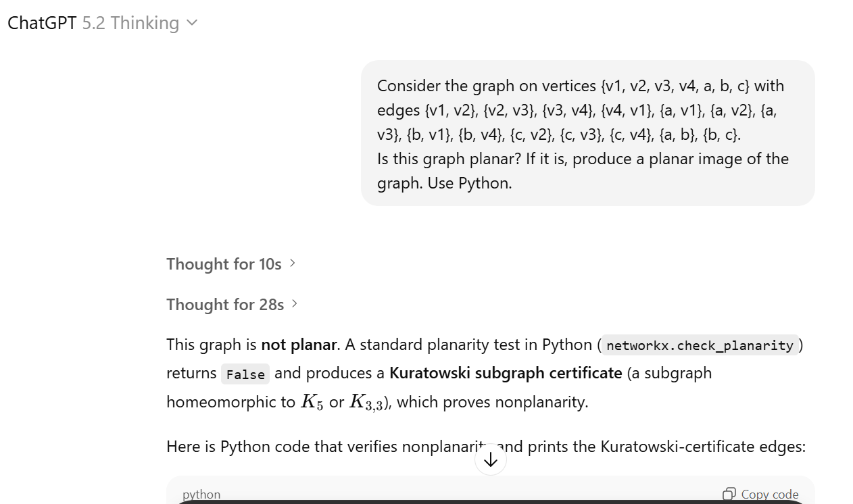Click the networkx.check_planarity inline code
The width and height of the screenshot is (853, 504).
pyautogui.click(x=700, y=345)
